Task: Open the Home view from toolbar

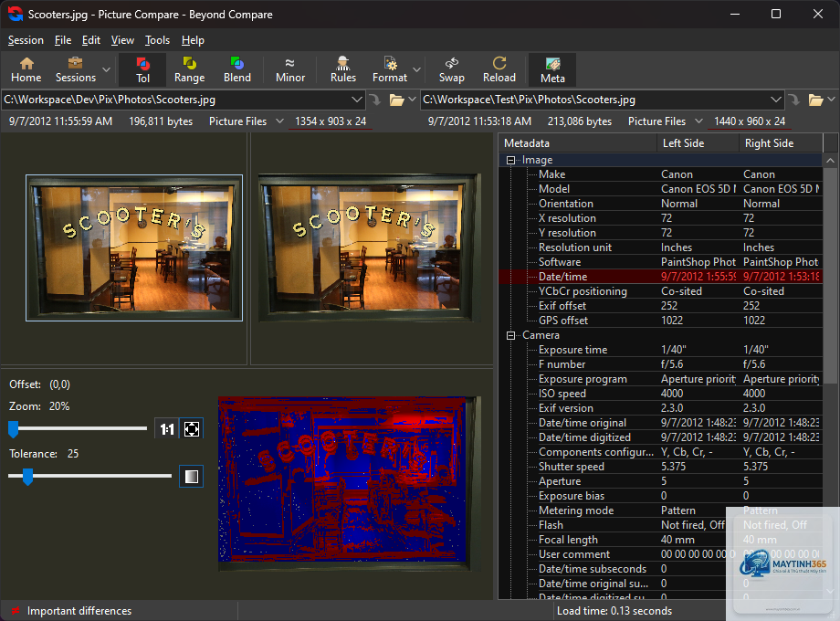Action: coord(26,69)
